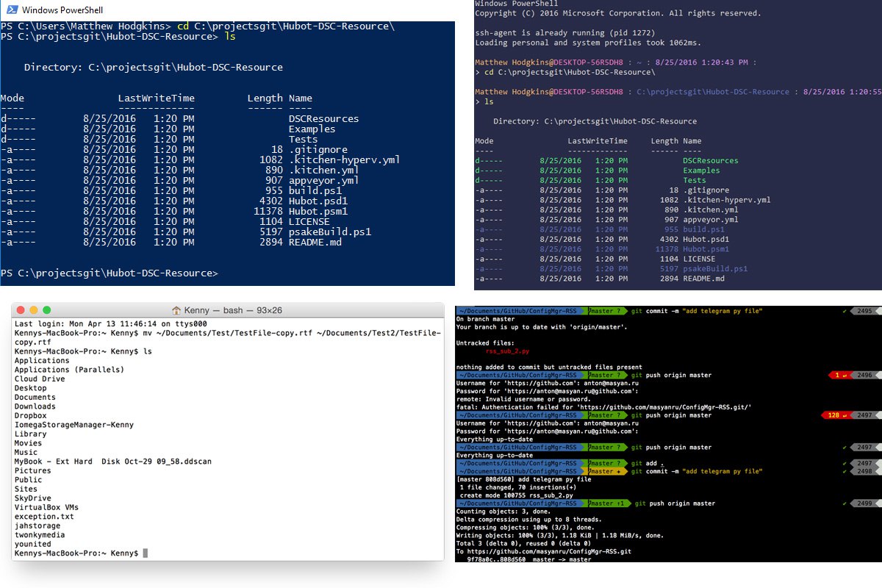Click green Tests in the dark PowerShell listing
The height and width of the screenshot is (588, 882).
[x=695, y=180]
